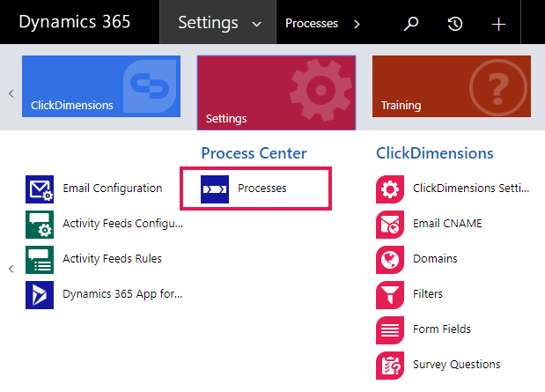Click the Processes arrow icon
The height and width of the screenshot is (392, 545).
pos(215,189)
